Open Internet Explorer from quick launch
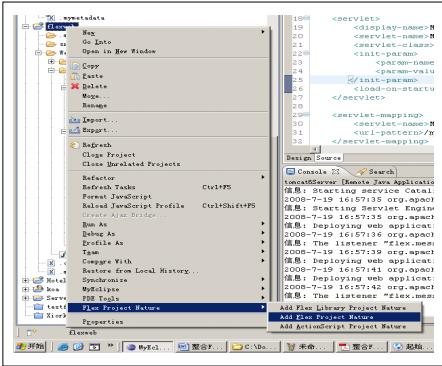442x366 pixels. 63,347
